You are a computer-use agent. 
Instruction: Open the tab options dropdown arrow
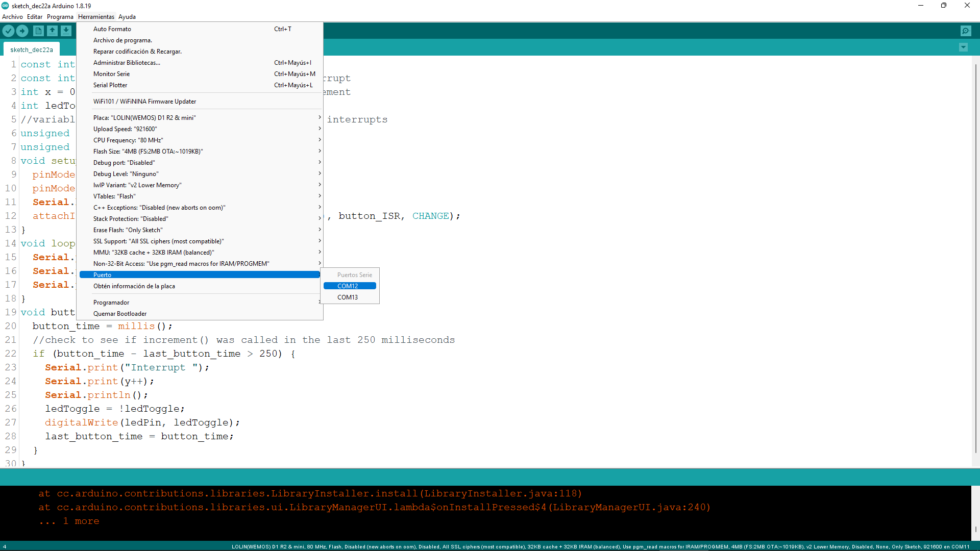click(x=963, y=47)
